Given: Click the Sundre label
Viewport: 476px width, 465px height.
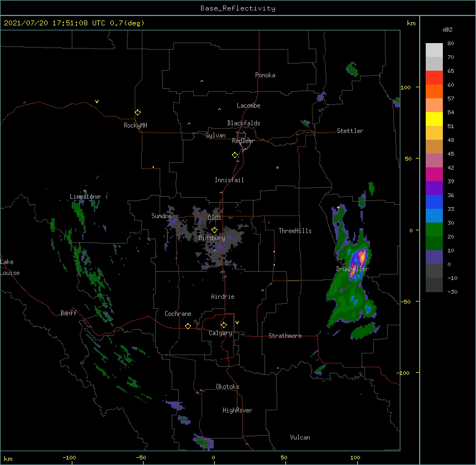Looking at the screenshot, I should (x=161, y=216).
